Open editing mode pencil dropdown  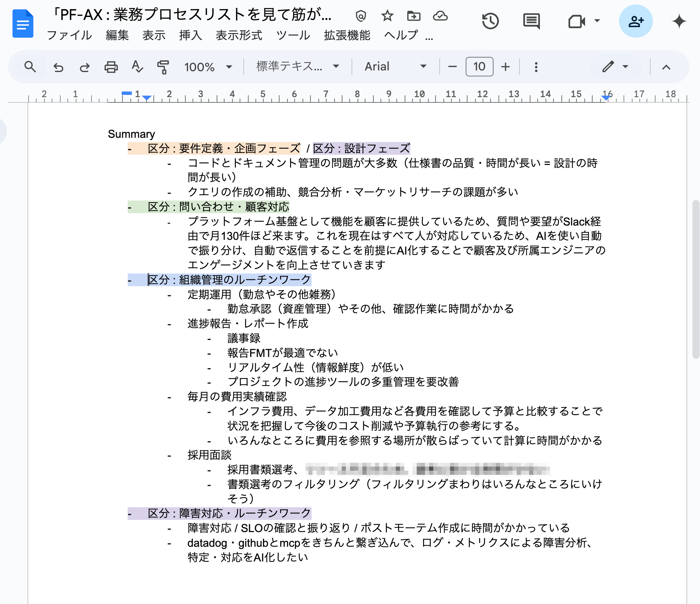(x=615, y=67)
